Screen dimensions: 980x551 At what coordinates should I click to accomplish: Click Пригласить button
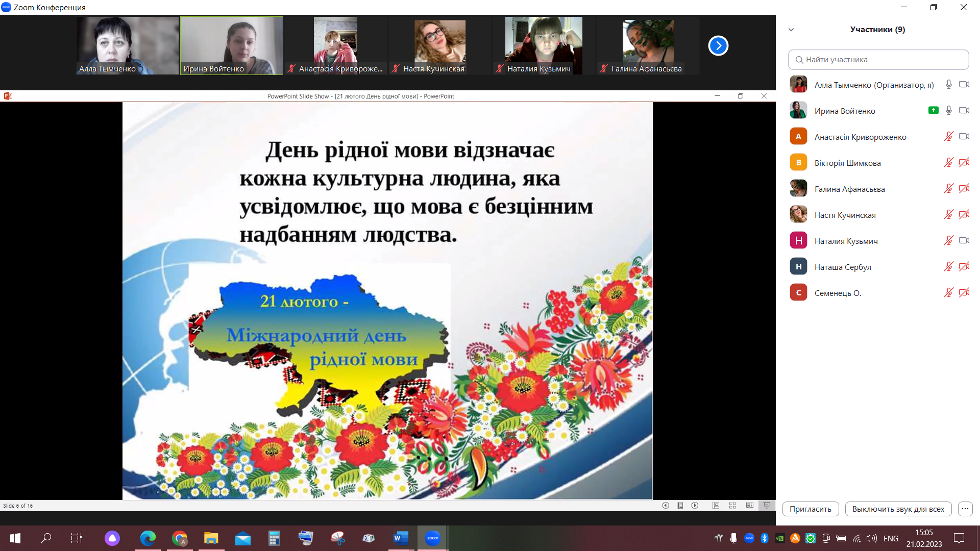[810, 509]
